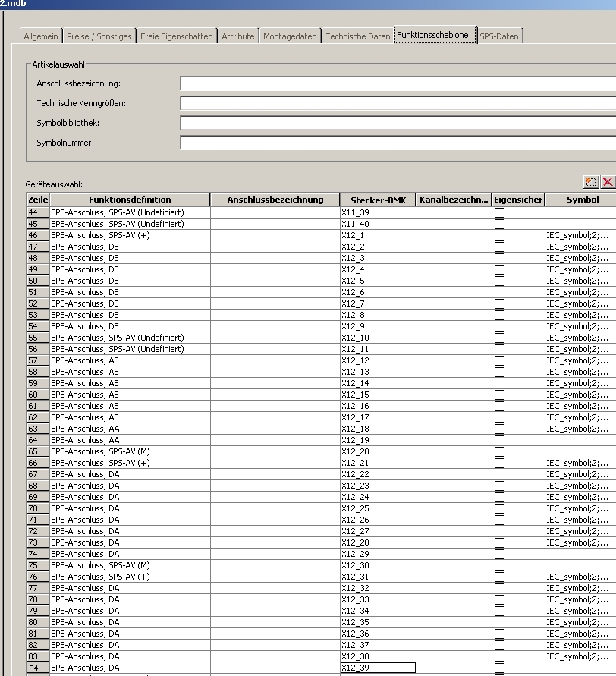Go to Montagedaten tab
This screenshot has height=676, width=616.
(290, 36)
